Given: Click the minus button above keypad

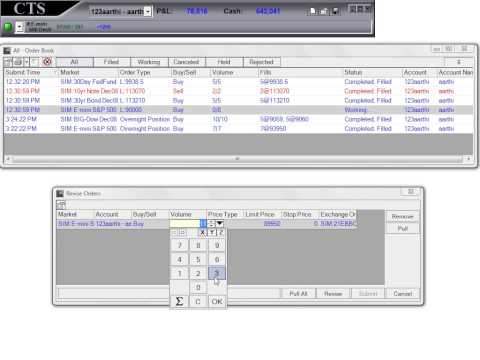Looking at the screenshot, I should (x=174, y=233).
